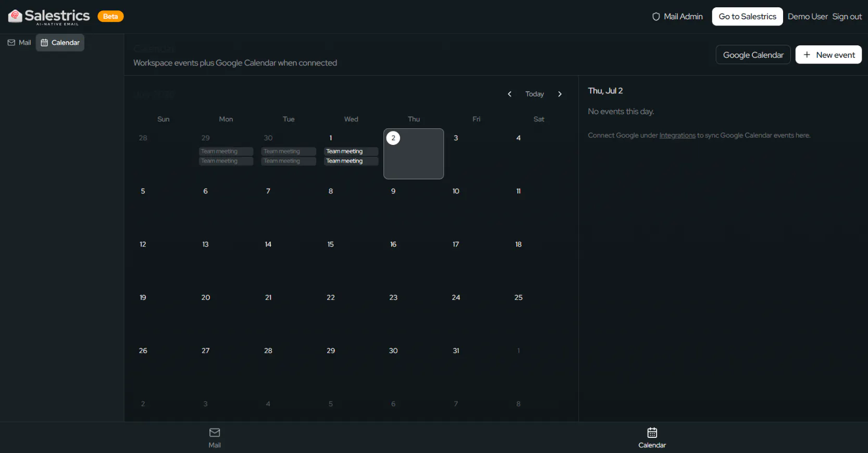The height and width of the screenshot is (453, 868).
Task: Open Mail in bottom navigation
Action: pyautogui.click(x=215, y=438)
